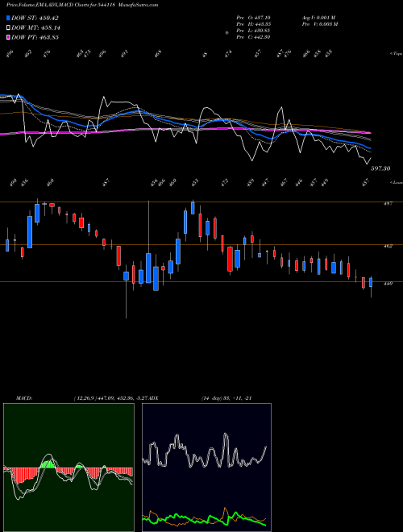Open the ADX indicator panel
The width and height of the screenshot is (403, 532).
[206, 468]
